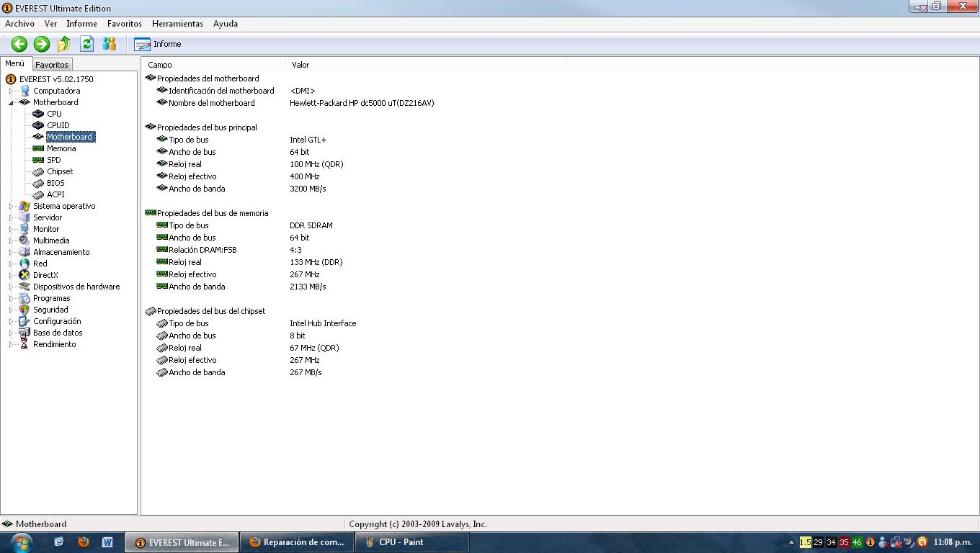Open the Herramientas menu
Screen dimensions: 980x553
(x=177, y=24)
